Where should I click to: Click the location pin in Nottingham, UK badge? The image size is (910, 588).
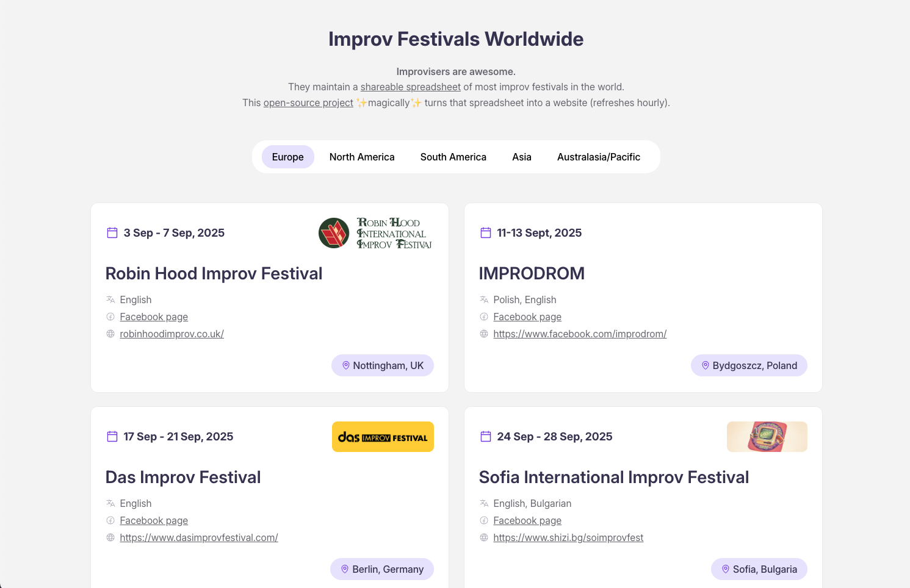tap(346, 365)
